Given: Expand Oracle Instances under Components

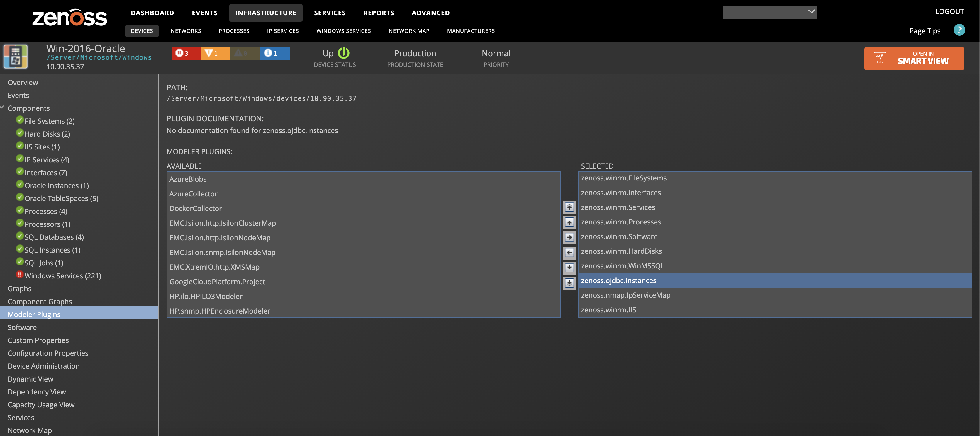Looking at the screenshot, I should click(x=55, y=185).
